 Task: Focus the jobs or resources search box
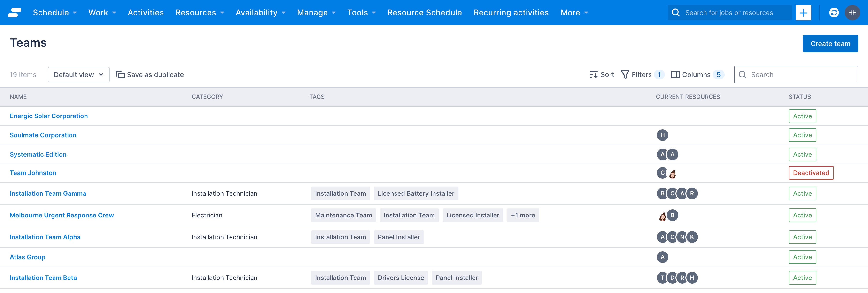coord(729,12)
